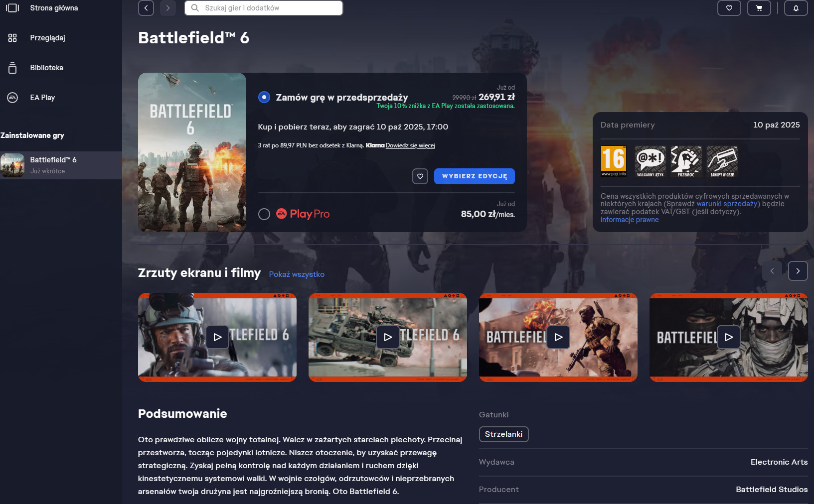The width and height of the screenshot is (814, 504).
Task: Click the grid icon next to Przeglądaj
Action: 12,38
